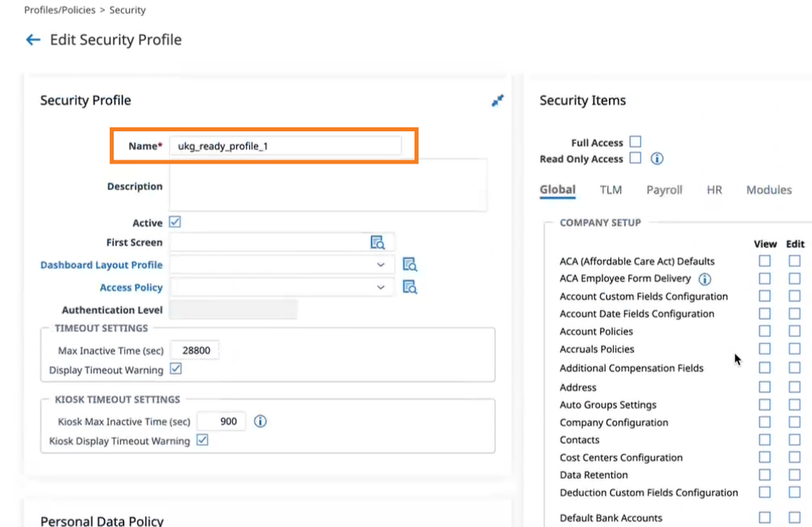
Task: Click the Max Inactive Time field 28800
Action: [194, 351]
